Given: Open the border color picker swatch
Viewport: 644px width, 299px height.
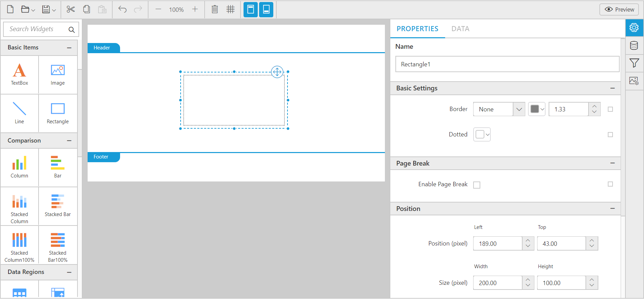Looking at the screenshot, I should point(537,109).
